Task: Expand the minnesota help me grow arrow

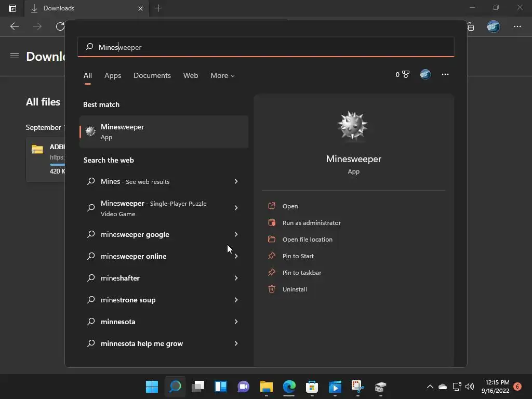Action: click(236, 343)
